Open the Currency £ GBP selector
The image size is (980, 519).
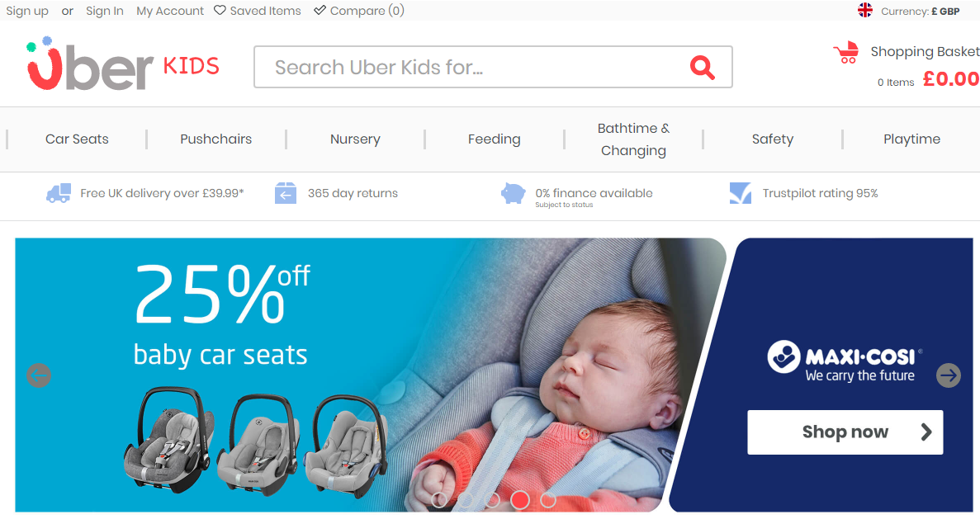tap(920, 12)
